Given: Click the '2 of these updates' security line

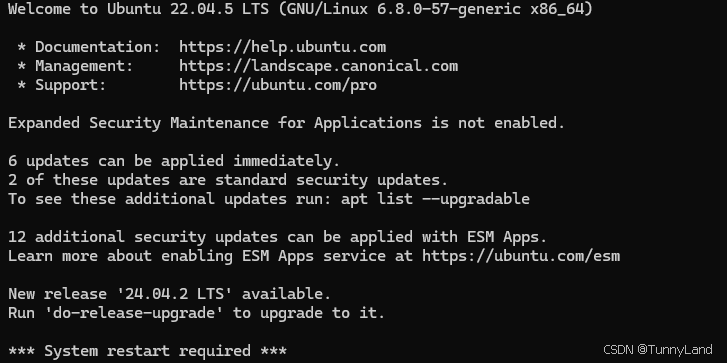Looking at the screenshot, I should (x=228, y=180).
